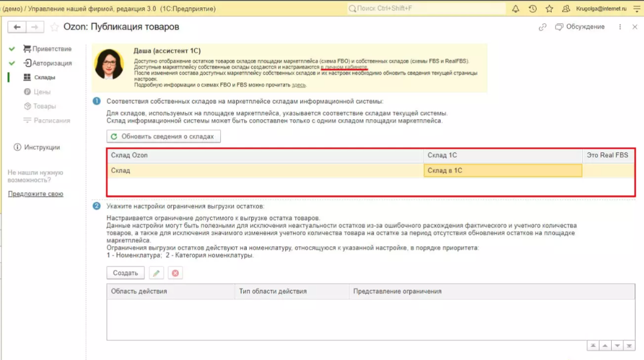Click the 'Создать' button
This screenshot has width=644, height=360.
point(125,273)
